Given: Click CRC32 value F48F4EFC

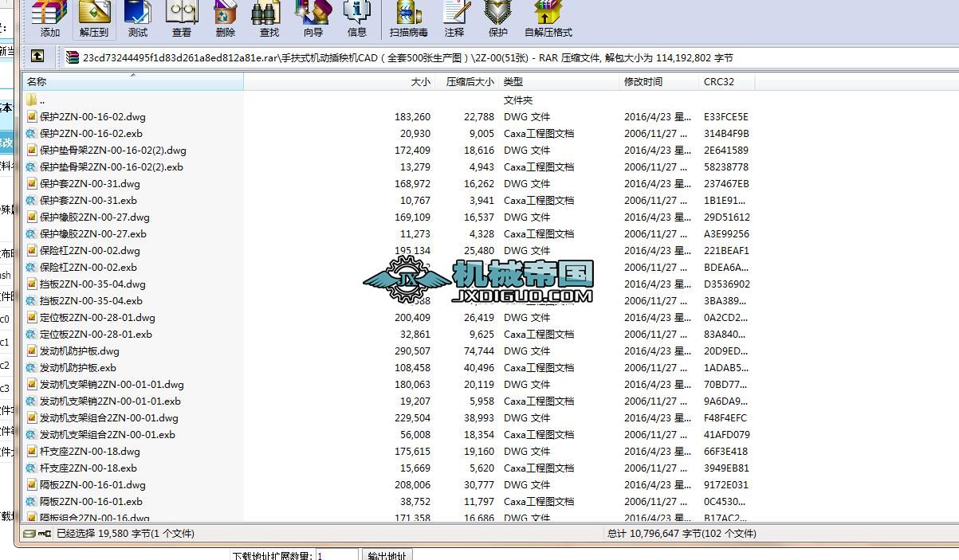Looking at the screenshot, I should (725, 417).
